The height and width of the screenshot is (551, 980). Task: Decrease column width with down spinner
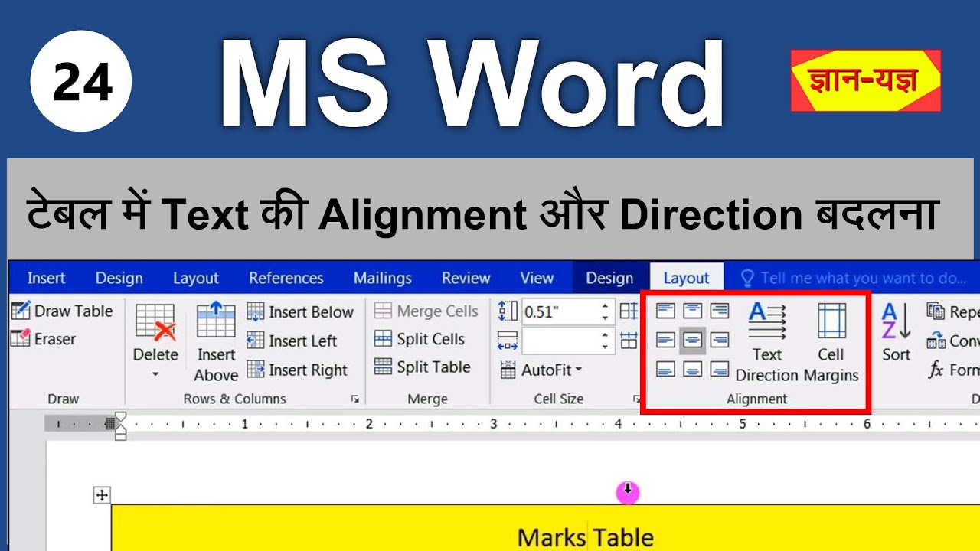pos(605,347)
